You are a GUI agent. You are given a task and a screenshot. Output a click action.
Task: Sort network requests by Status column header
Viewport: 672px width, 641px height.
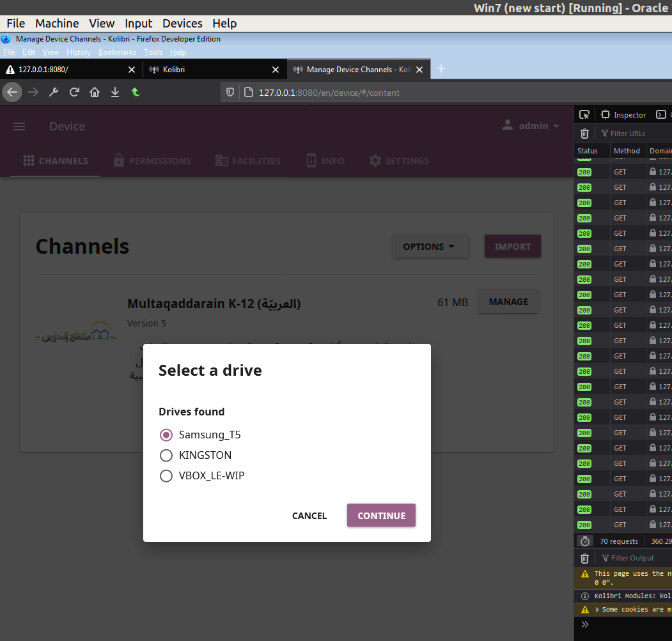click(592, 151)
